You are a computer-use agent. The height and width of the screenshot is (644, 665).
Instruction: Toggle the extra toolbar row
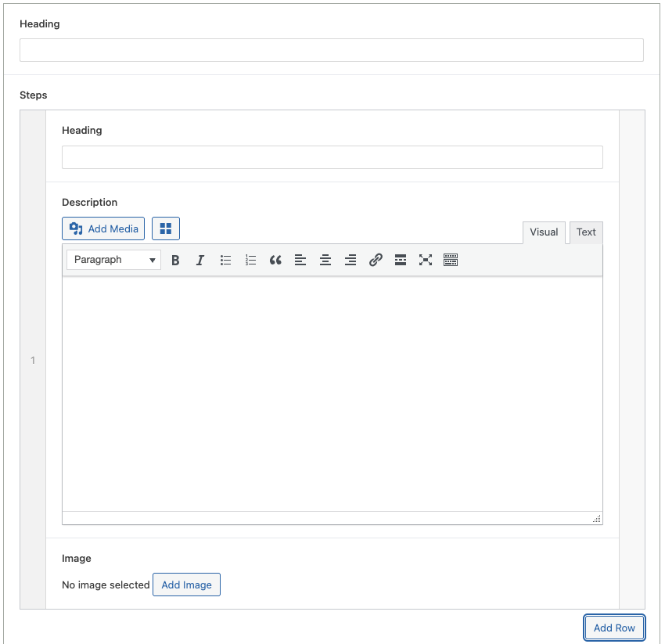point(451,260)
